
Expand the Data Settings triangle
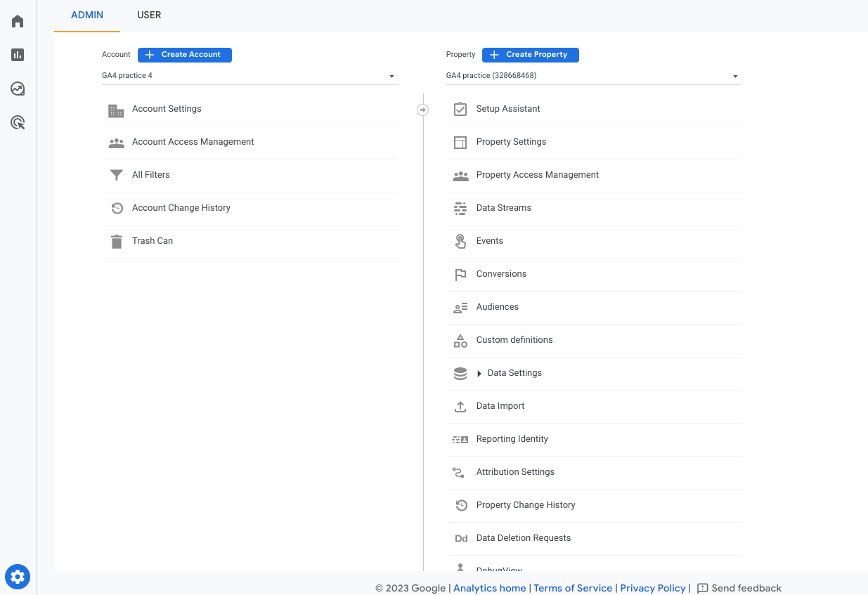click(x=479, y=374)
